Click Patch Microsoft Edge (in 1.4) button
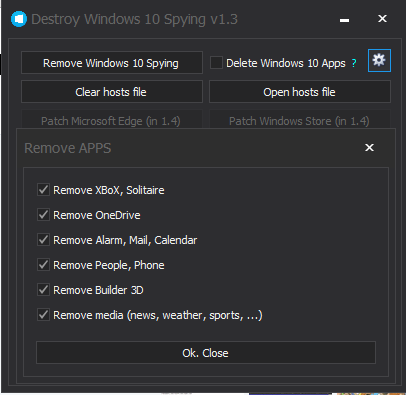406x395 pixels. [x=112, y=120]
